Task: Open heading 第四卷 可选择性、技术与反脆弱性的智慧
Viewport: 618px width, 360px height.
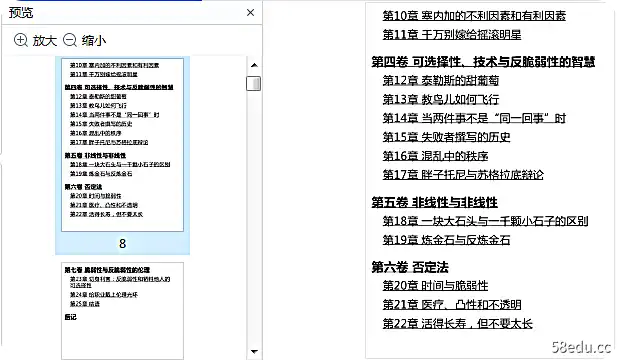Action: [483, 62]
